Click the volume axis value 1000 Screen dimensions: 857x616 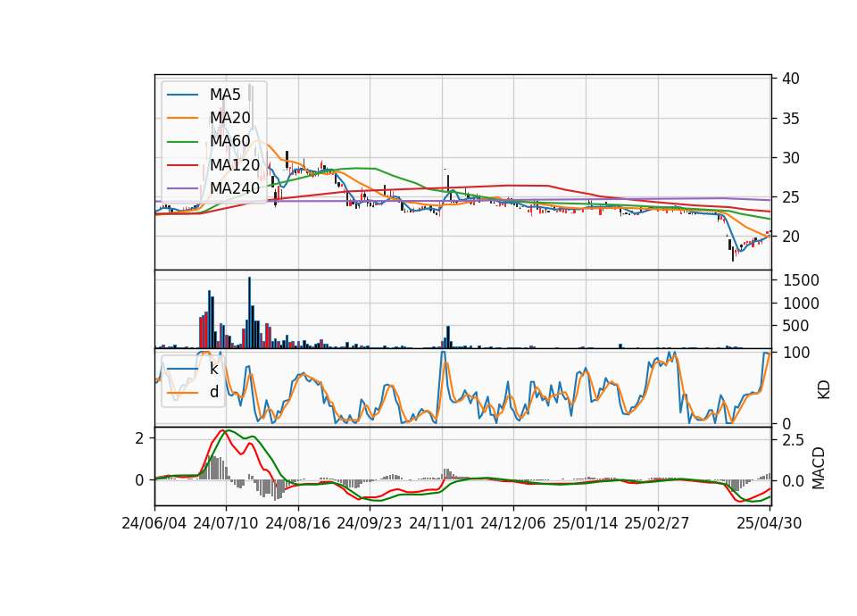point(801,304)
